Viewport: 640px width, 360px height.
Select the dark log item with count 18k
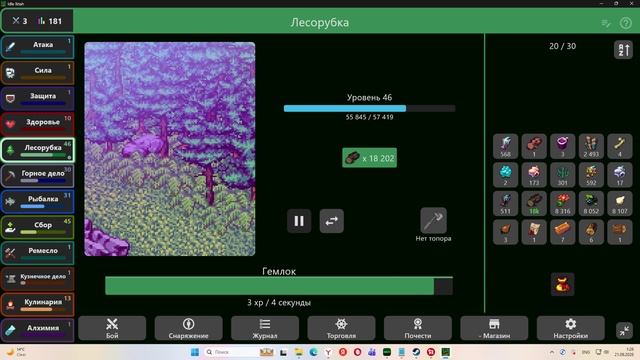tap(534, 203)
